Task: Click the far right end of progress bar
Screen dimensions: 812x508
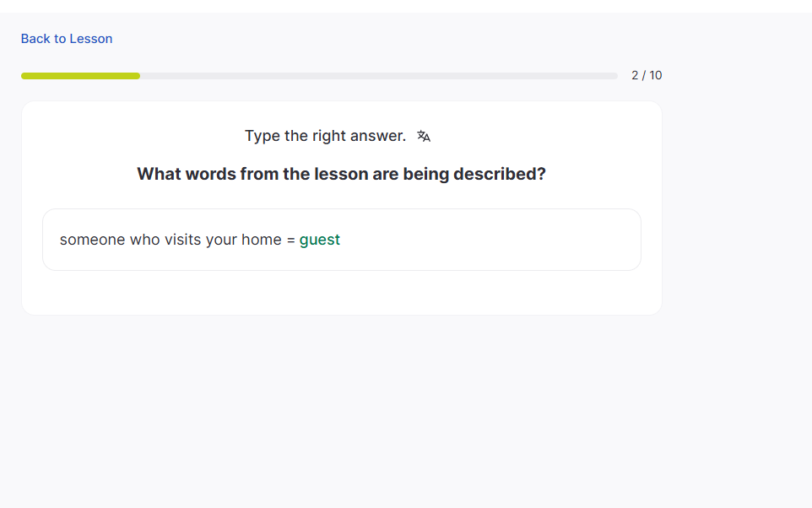Action: (614, 76)
